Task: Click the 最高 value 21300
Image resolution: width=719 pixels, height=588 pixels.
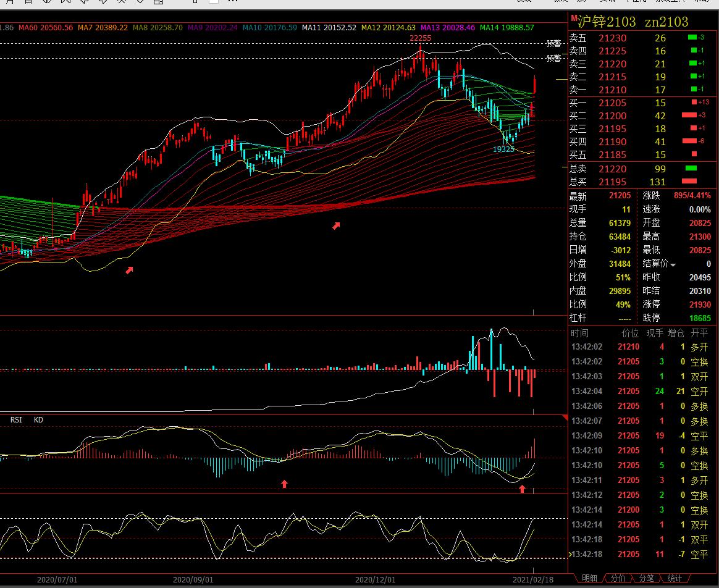Action: coord(700,237)
